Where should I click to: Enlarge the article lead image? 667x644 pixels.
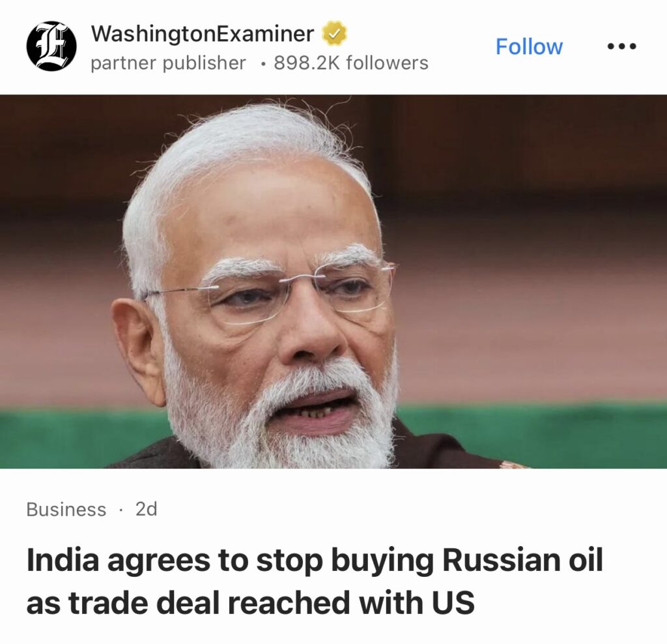(x=333, y=282)
